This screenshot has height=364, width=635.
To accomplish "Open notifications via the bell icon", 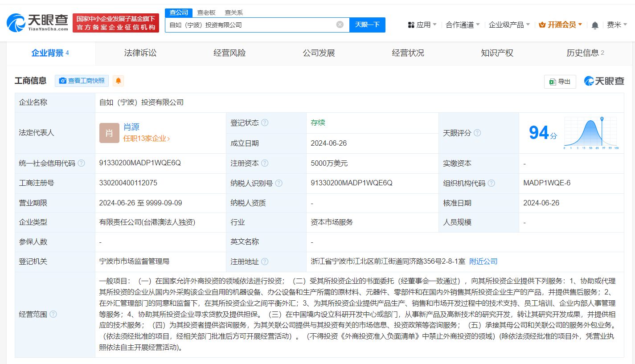I will 594,25.
